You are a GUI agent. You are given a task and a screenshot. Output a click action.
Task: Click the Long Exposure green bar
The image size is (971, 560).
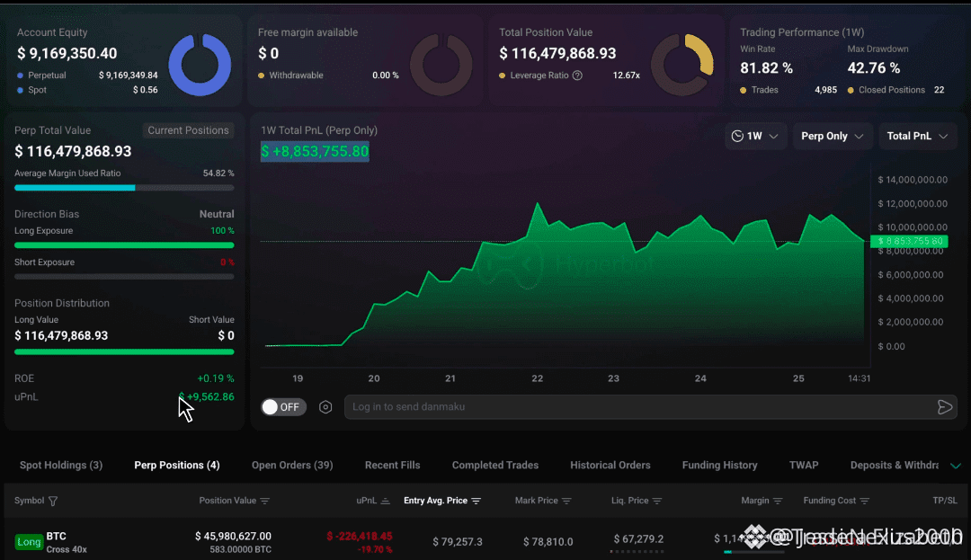coord(124,245)
